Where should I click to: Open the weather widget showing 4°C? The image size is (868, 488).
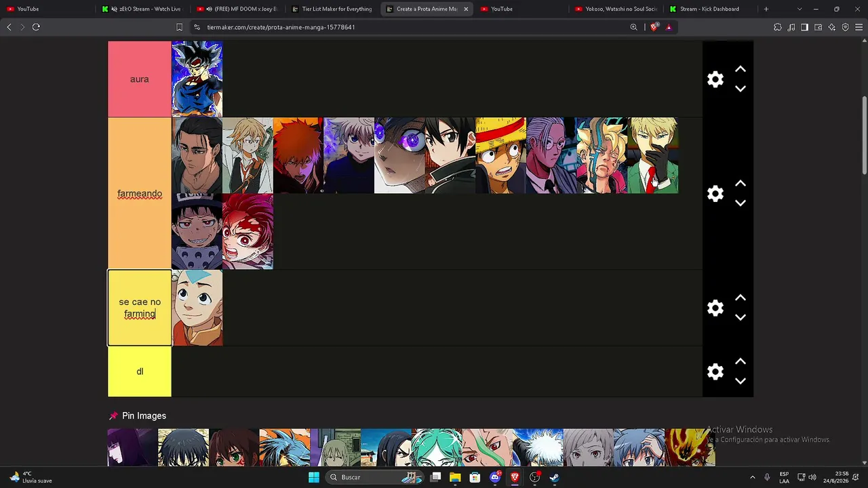[30, 477]
